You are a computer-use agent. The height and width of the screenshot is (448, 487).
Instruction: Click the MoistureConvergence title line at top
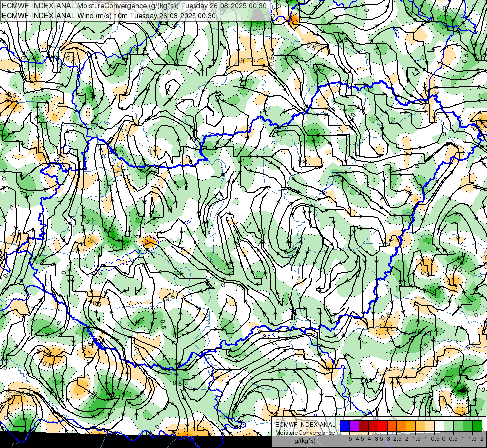click(x=134, y=6)
